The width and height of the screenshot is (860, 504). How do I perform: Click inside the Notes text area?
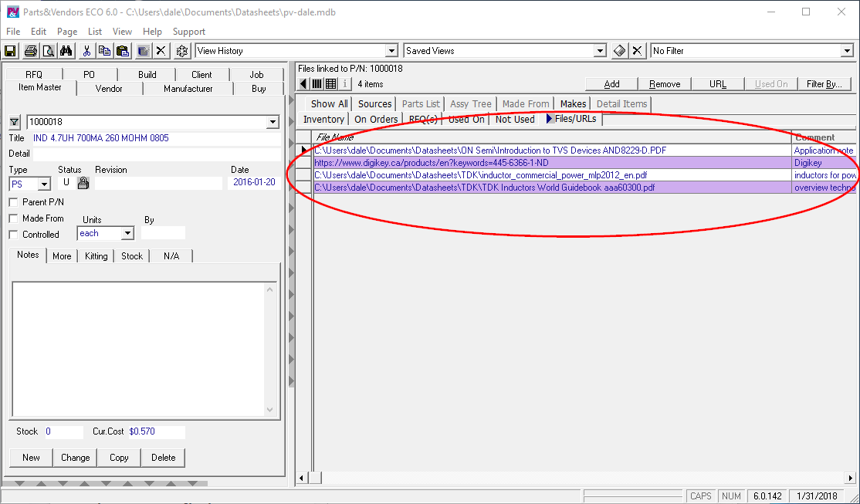[x=138, y=350]
